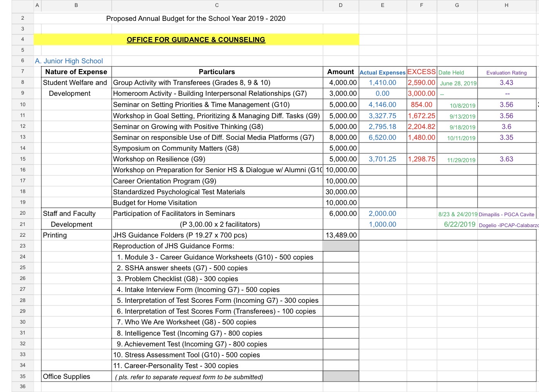The height and width of the screenshot is (392, 539).
Task: Click the 2,204.82 excess cell
Action: click(422, 127)
